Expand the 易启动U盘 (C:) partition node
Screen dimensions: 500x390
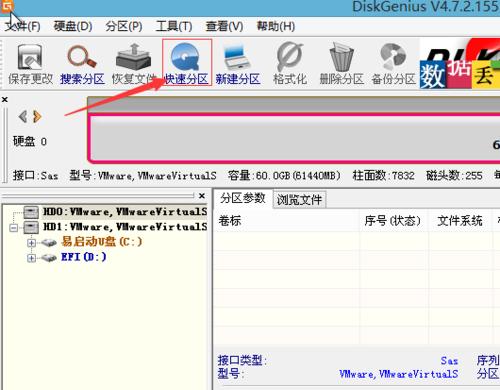(x=31, y=243)
